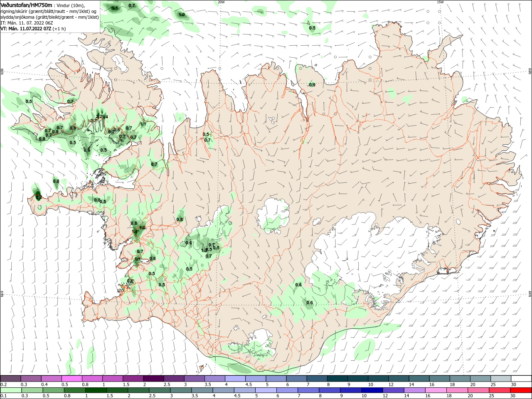This screenshot has height=399, width=532.
Task: Click the bright pink snow swatch between 0.5 and 0.8
Action: [72, 379]
